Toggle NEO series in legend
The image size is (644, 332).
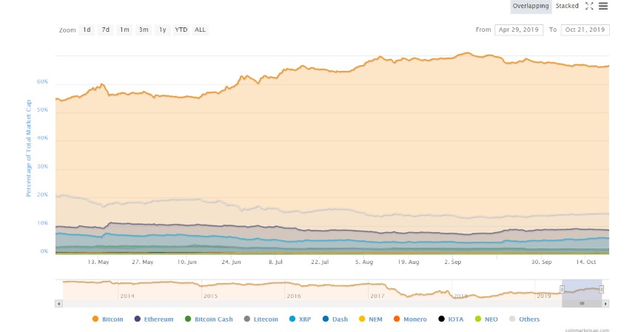(486, 319)
